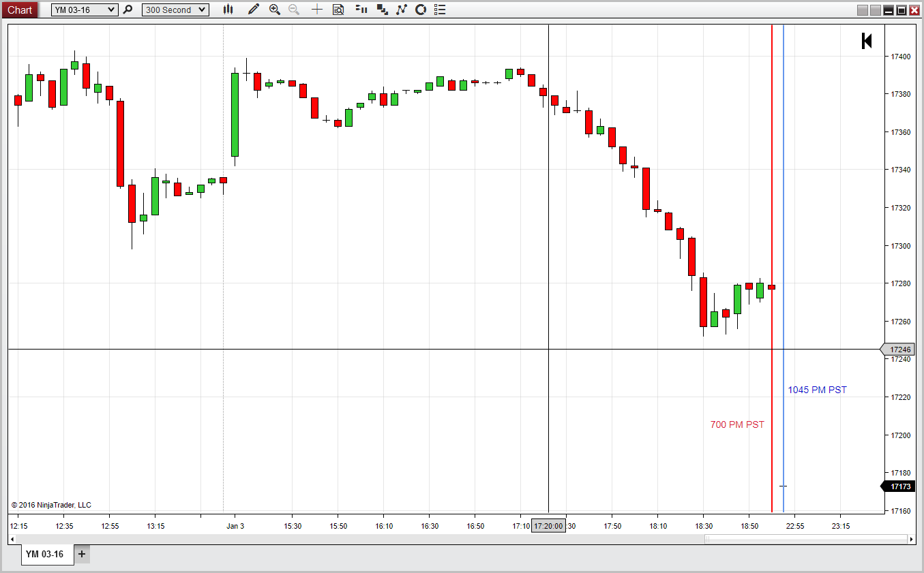
Task: Click the 17300 price axis label
Action: (900, 246)
